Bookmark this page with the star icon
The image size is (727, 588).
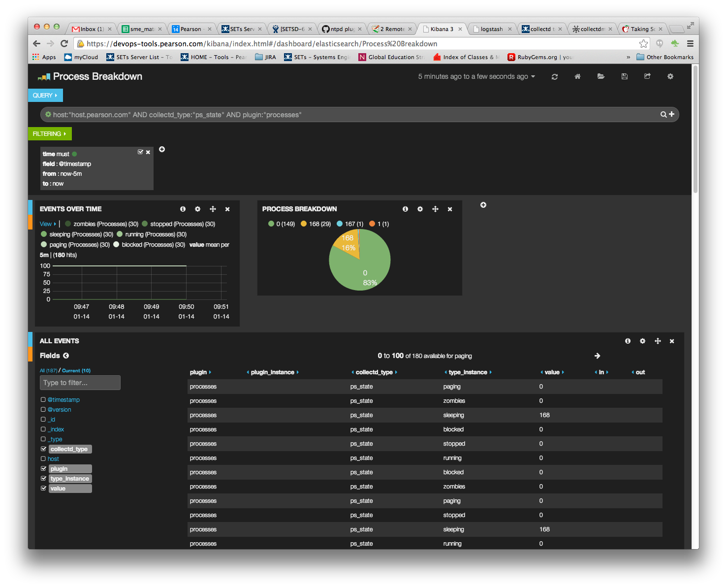point(643,43)
